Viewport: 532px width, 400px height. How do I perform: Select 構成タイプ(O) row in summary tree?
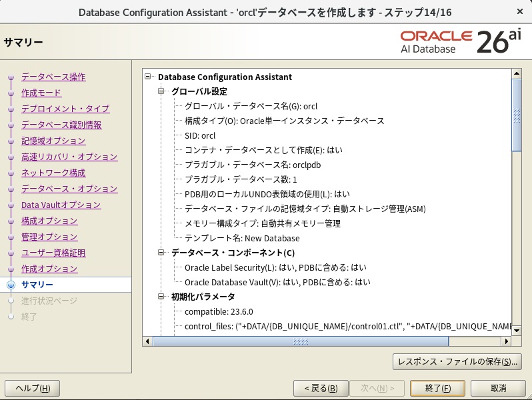284,121
